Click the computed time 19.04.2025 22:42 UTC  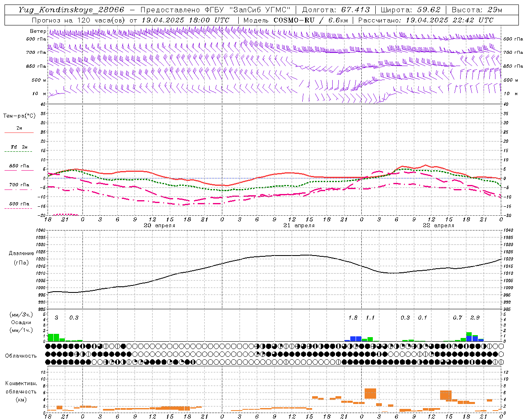[x=450, y=20]
